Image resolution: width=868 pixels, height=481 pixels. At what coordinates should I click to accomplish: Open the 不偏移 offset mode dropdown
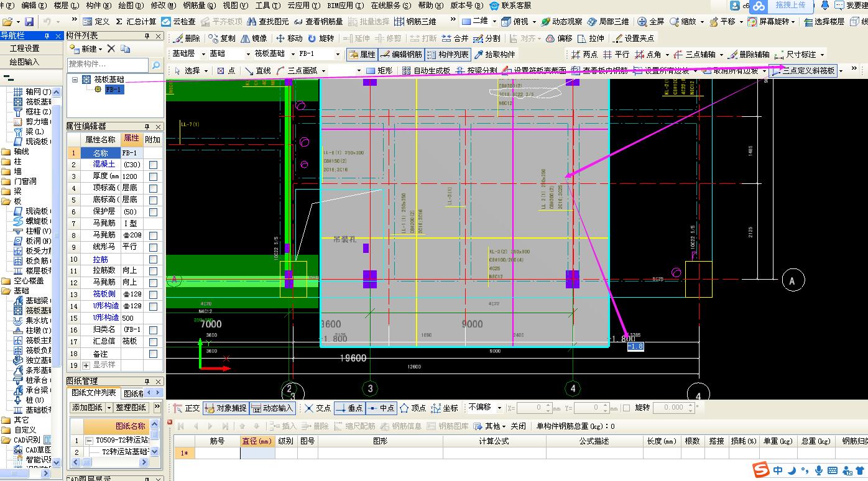click(500, 408)
